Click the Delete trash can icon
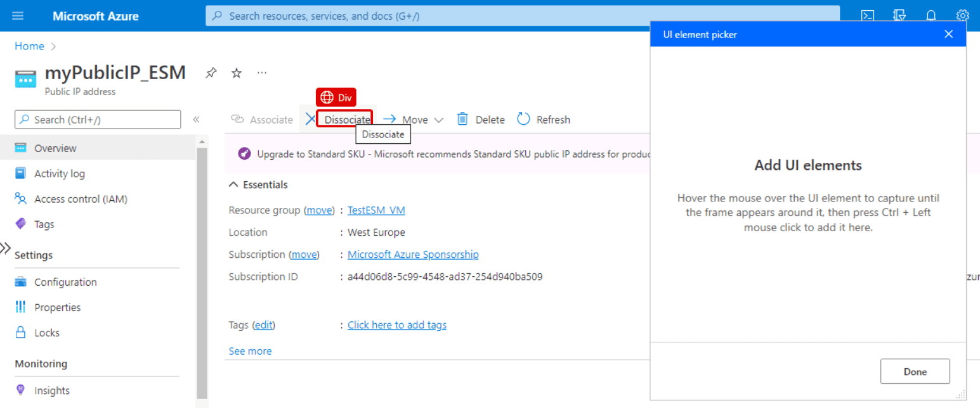 pyautogui.click(x=462, y=119)
